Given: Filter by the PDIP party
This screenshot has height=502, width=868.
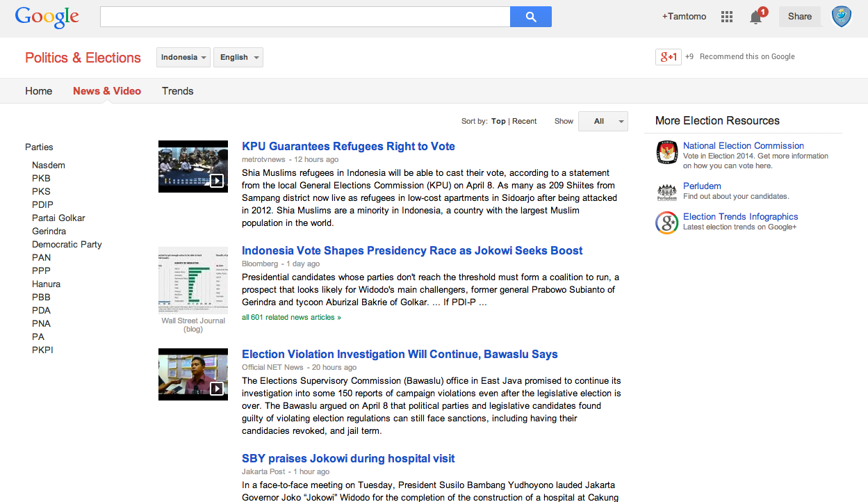Looking at the screenshot, I should 42,205.
